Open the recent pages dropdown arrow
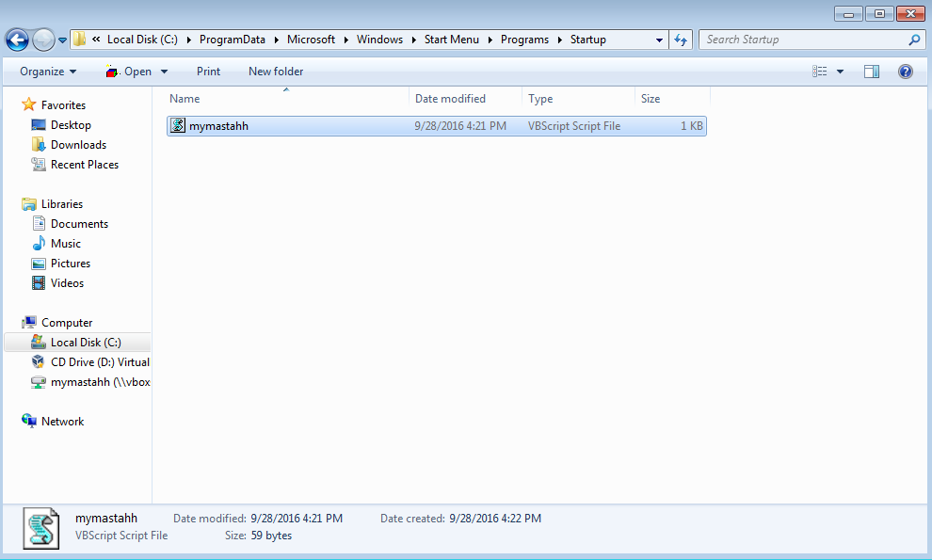Viewport: 932px width, 560px height. coord(62,40)
